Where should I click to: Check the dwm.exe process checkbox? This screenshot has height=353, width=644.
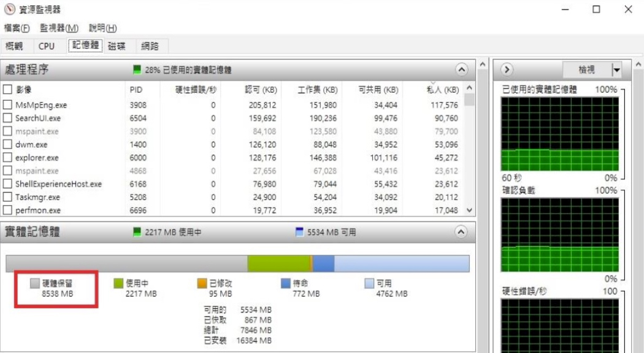click(x=7, y=144)
